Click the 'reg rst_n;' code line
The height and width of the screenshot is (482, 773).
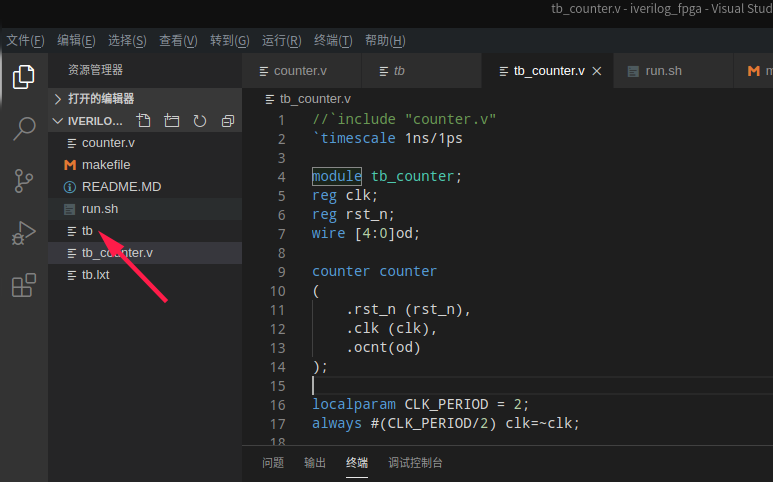point(353,214)
